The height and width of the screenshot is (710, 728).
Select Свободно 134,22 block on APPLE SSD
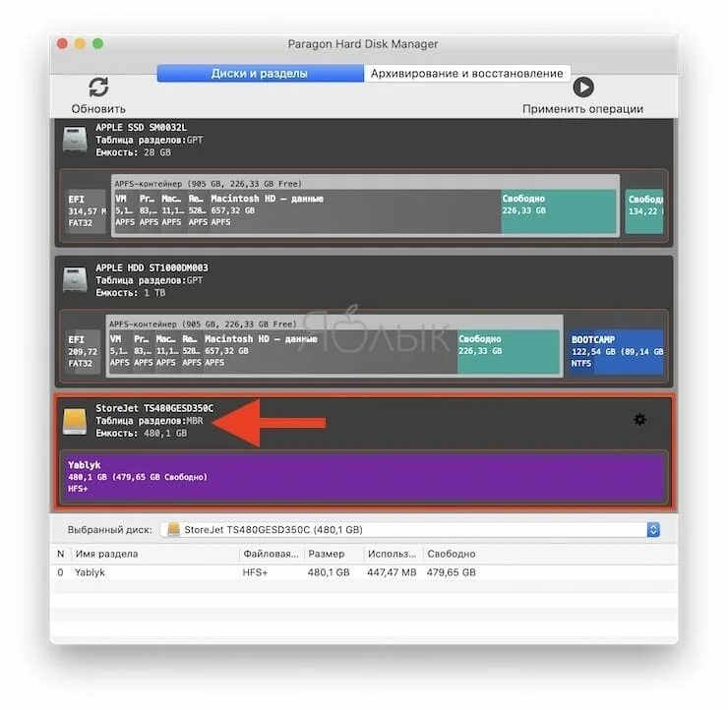tap(644, 211)
